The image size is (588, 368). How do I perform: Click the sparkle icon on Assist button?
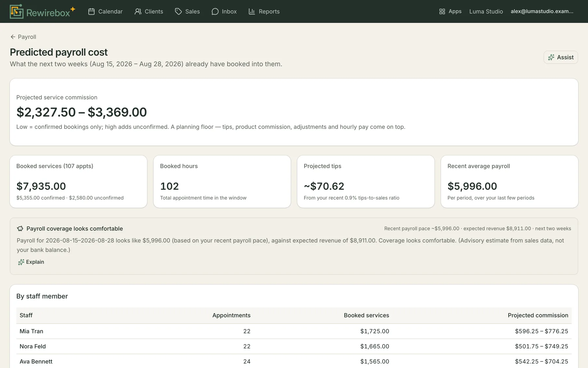(551, 57)
